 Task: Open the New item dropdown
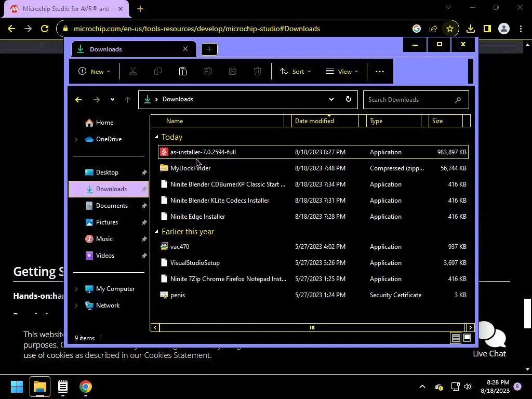click(95, 71)
